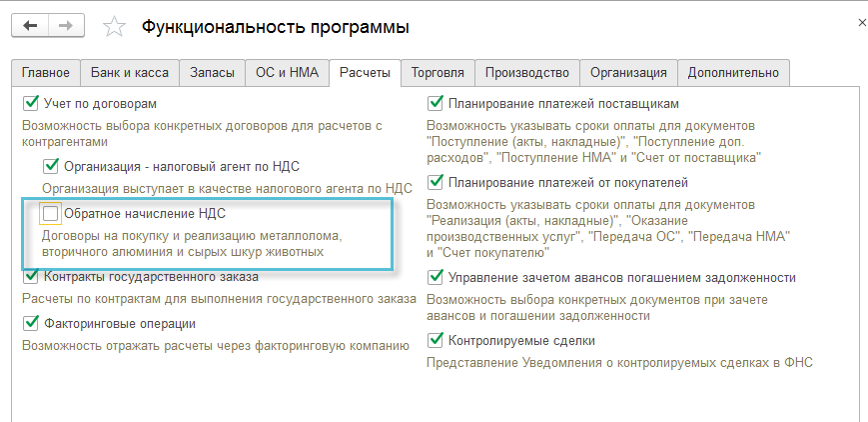
Task: Open the Дополнительно tab
Action: tap(733, 73)
